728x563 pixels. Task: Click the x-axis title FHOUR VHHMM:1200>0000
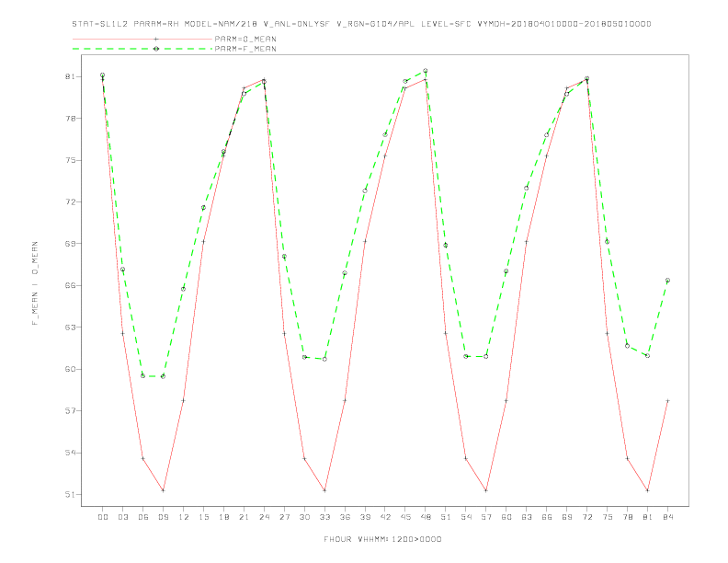pos(382,539)
